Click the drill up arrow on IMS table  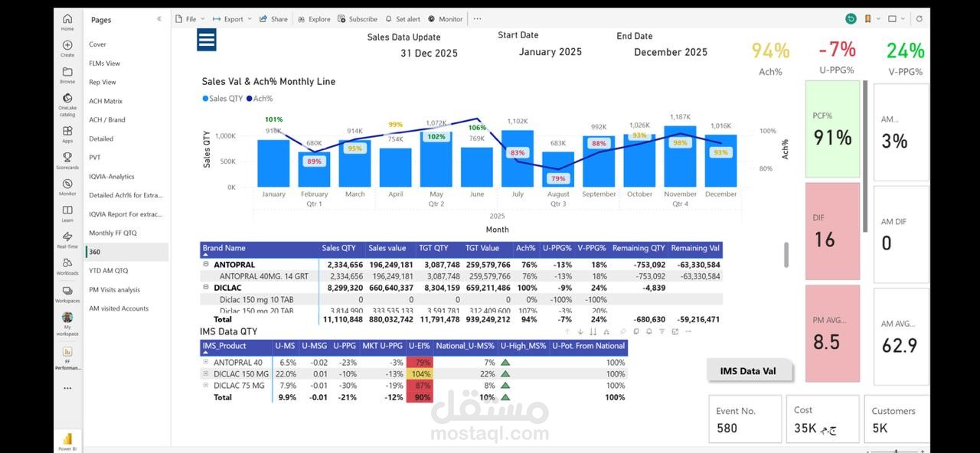(x=567, y=331)
